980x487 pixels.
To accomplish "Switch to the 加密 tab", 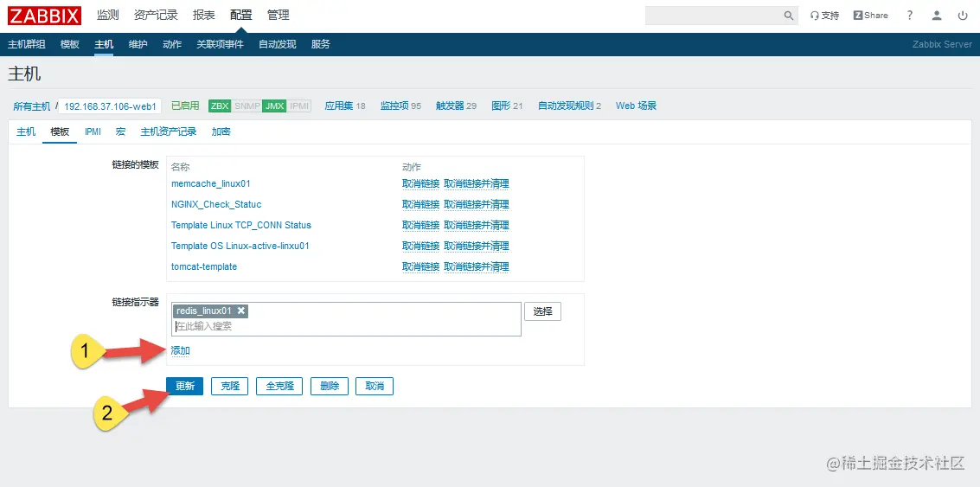I will tap(221, 131).
